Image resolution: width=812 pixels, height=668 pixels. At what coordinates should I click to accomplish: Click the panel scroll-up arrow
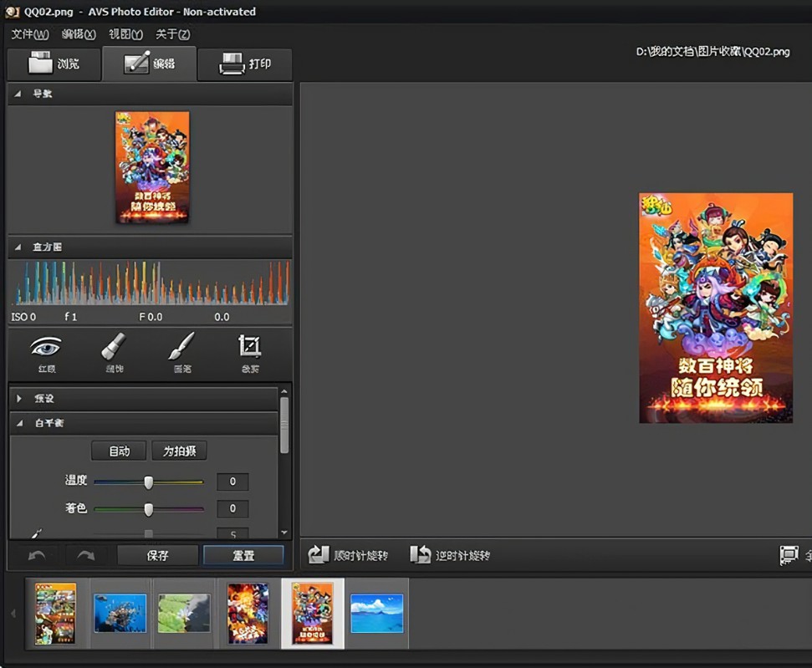284,391
